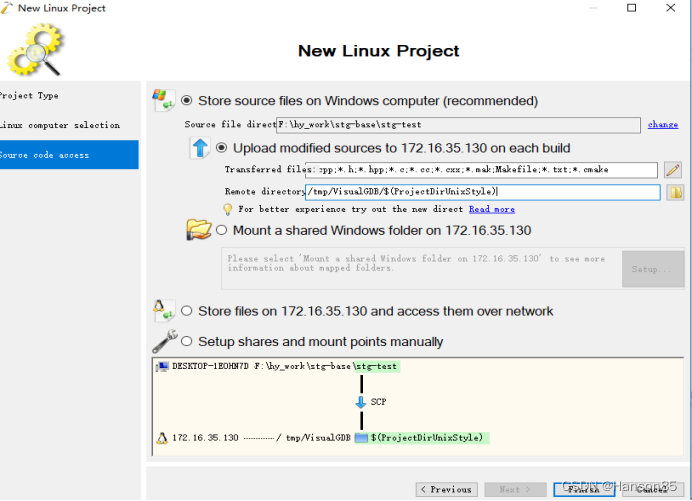Click the blue folder icon before $(ProjectDirUnixStyle)
The image size is (692, 501).
[361, 438]
